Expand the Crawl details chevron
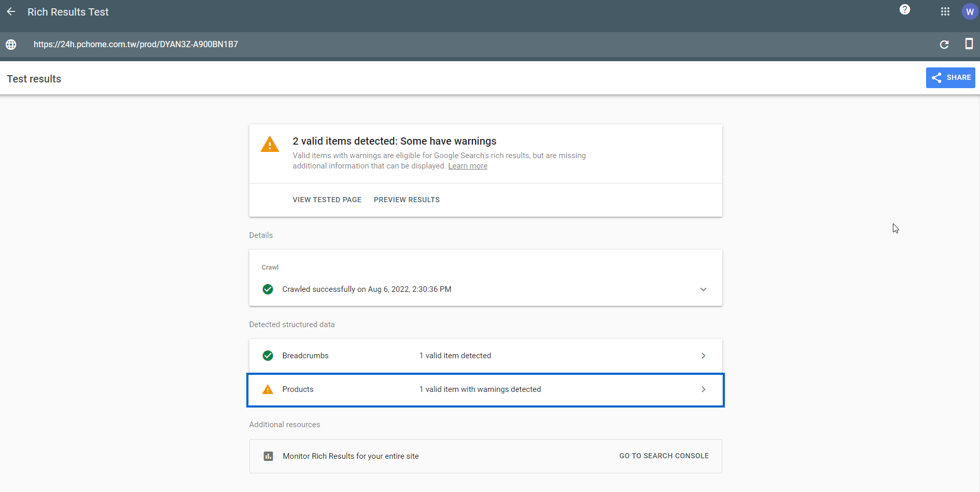 [703, 289]
